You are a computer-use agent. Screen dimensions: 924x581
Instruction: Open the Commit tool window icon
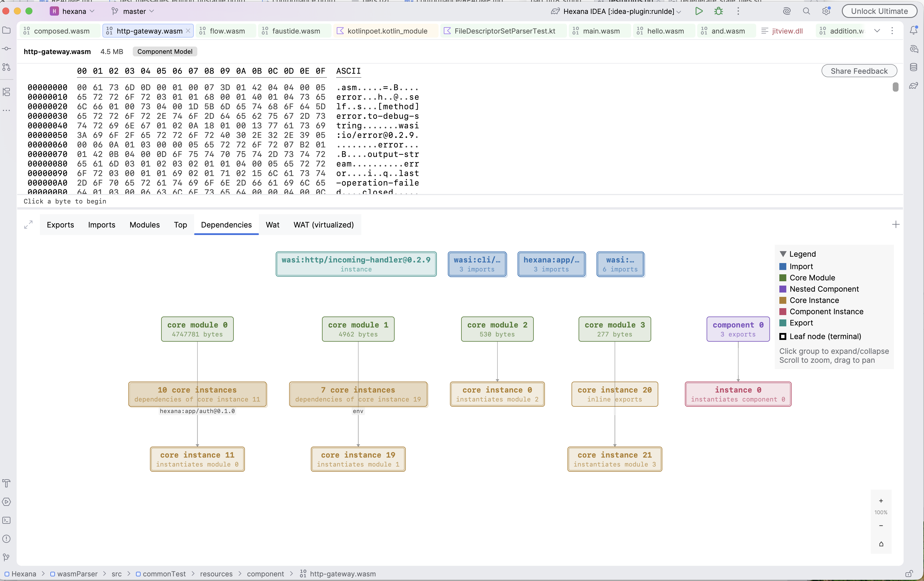pos(7,49)
